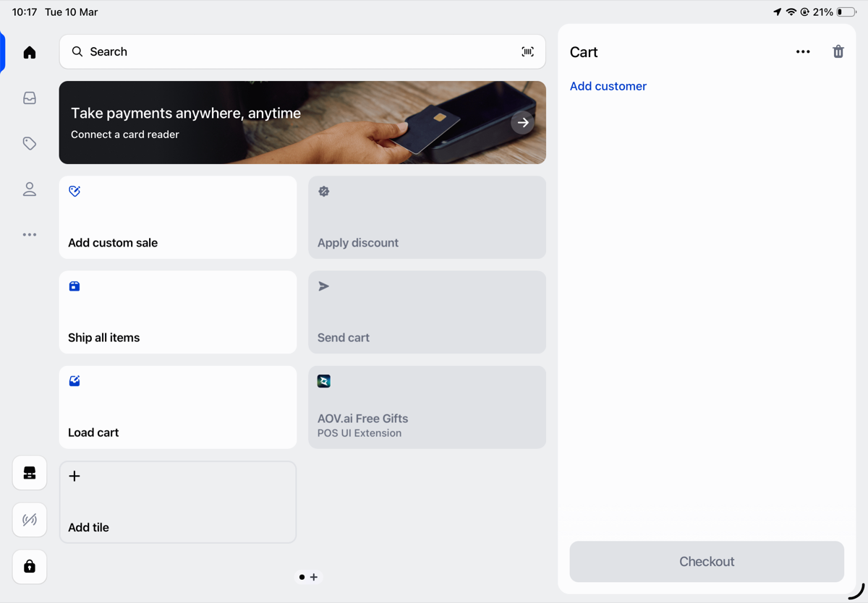This screenshot has width=868, height=603.
Task: Tap the barcode scanner icon in search
Action: [x=528, y=51]
